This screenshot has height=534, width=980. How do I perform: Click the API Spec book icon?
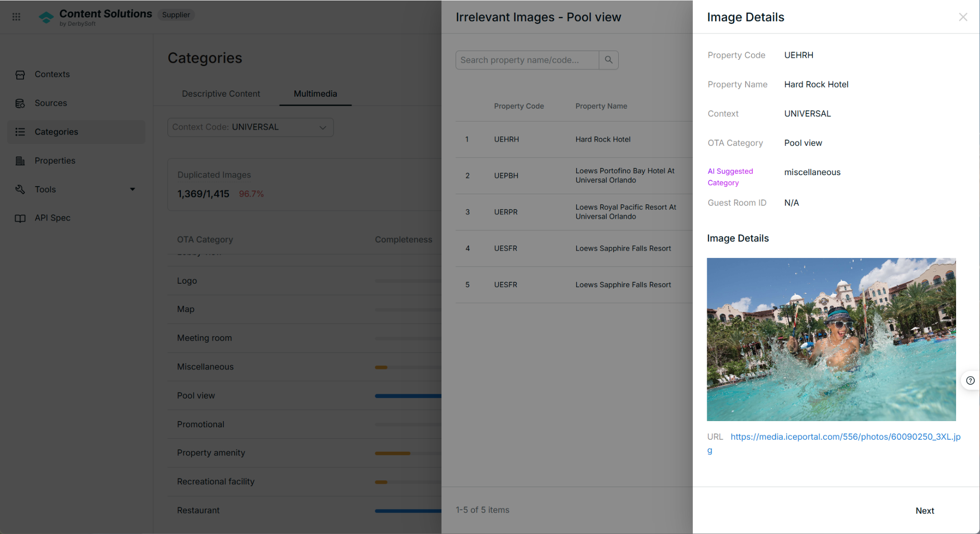(x=20, y=218)
